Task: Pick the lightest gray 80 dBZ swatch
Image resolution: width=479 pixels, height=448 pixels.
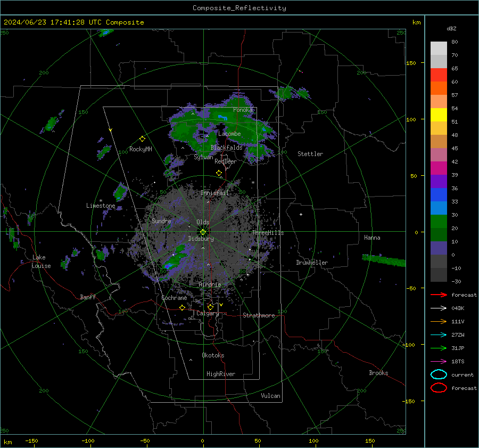Action: (439, 48)
